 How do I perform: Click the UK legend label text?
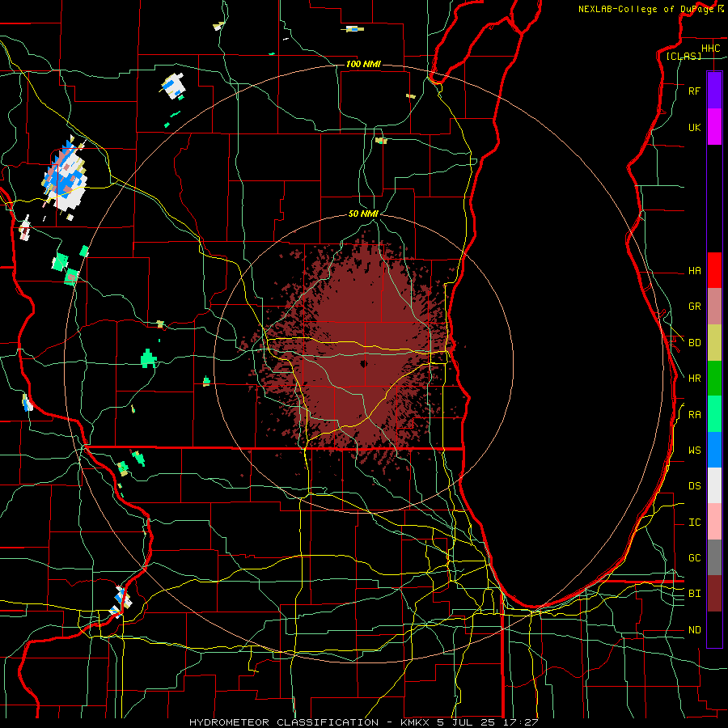tap(694, 127)
